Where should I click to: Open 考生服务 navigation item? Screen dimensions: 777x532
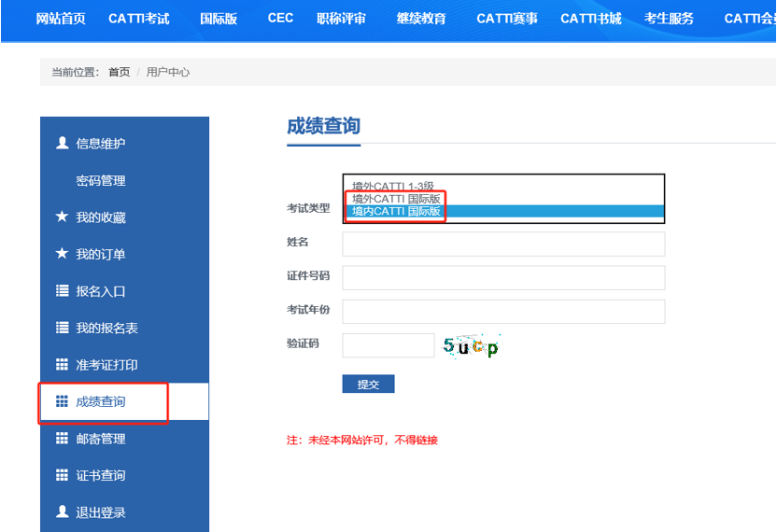click(x=669, y=19)
